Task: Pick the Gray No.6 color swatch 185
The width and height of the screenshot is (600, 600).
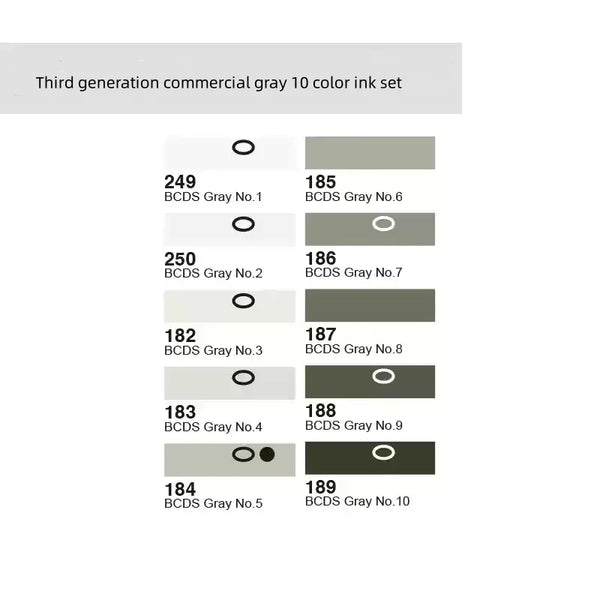Action: [x=370, y=153]
